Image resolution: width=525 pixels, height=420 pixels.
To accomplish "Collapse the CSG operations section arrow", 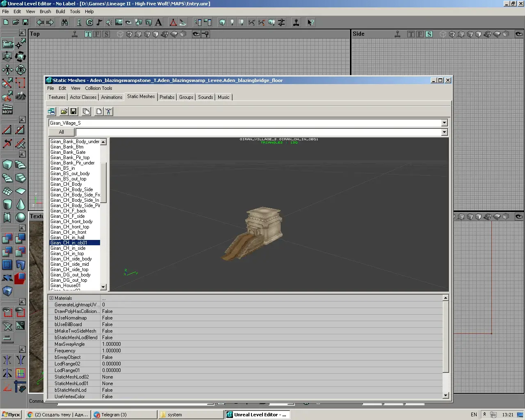I will (x=22, y=228).
